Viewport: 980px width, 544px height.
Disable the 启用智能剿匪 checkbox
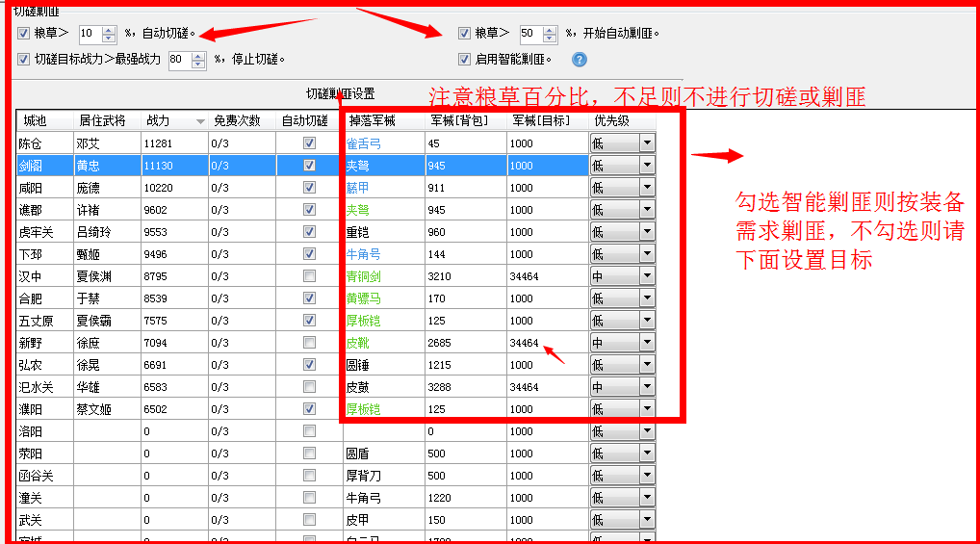pyautogui.click(x=465, y=60)
